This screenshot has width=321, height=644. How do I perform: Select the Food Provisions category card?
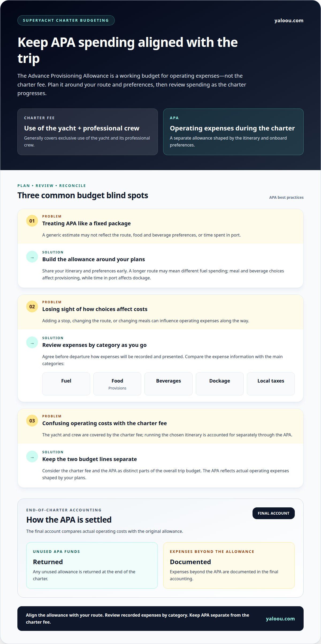tap(117, 384)
